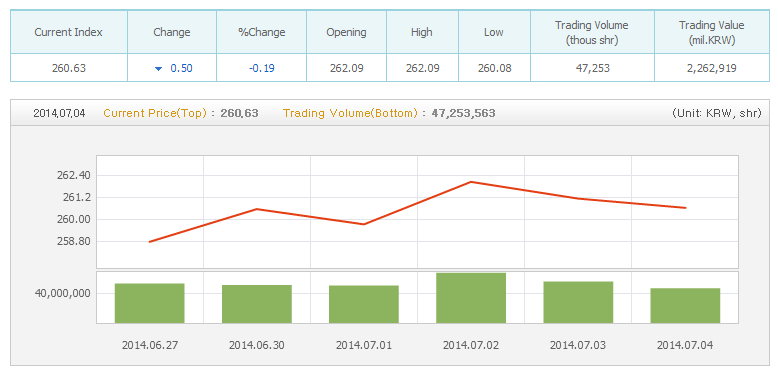Click the x-axis date 2014.07.02
The height and width of the screenshot is (377, 778).
click(471, 345)
